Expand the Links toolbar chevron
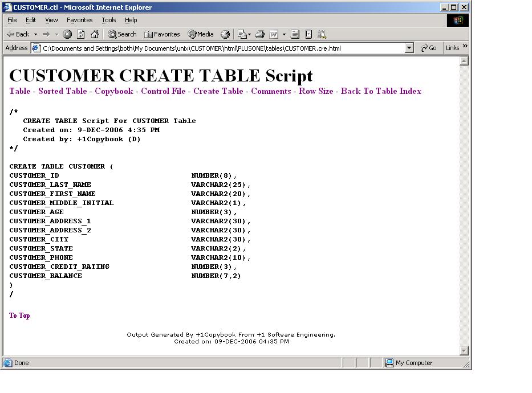The height and width of the screenshot is (393, 532). coord(465,46)
